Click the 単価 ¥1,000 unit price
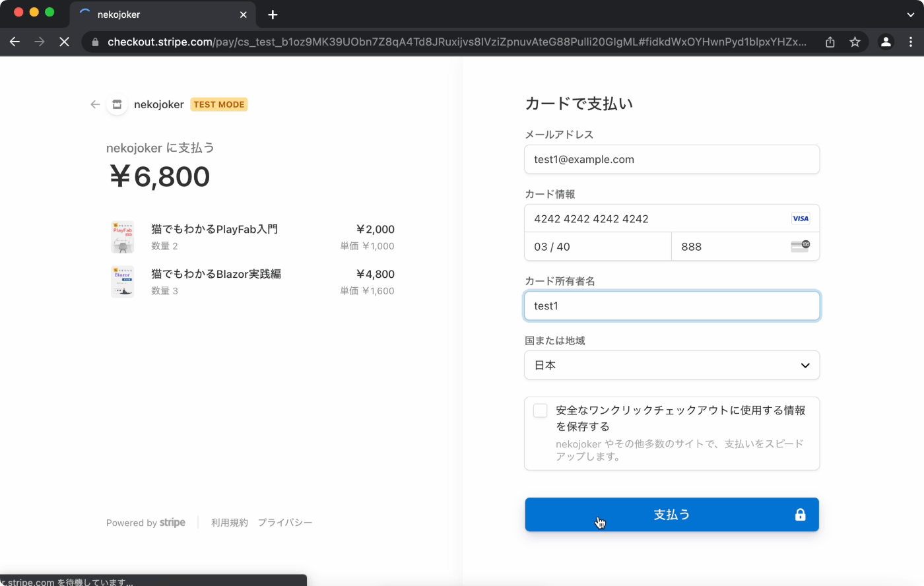The width and height of the screenshot is (924, 586). pos(367,246)
